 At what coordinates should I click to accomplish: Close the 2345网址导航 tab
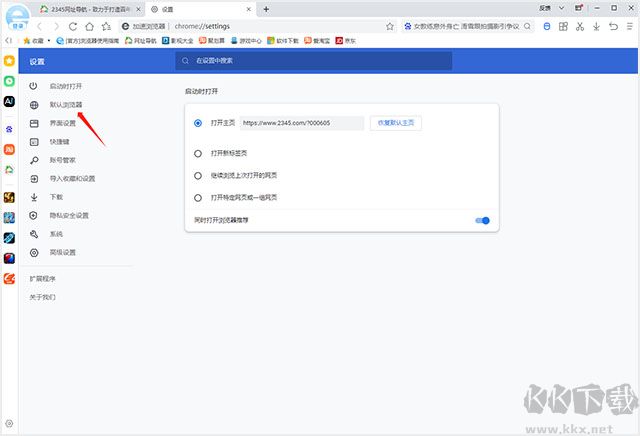(138, 9)
